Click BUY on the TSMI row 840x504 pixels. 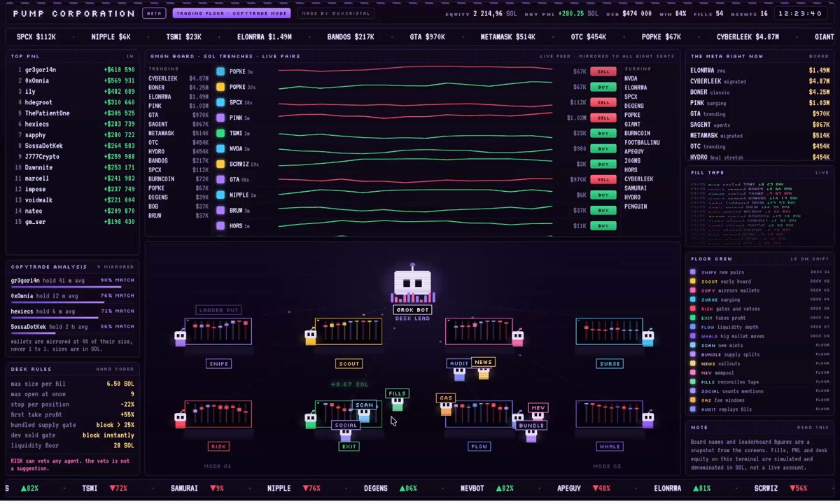[603, 133]
